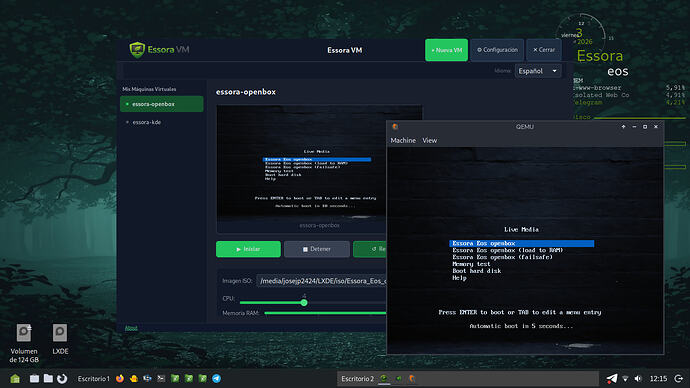Start the VM with the Iniciar button
This screenshot has width=690, height=388.
[248, 249]
